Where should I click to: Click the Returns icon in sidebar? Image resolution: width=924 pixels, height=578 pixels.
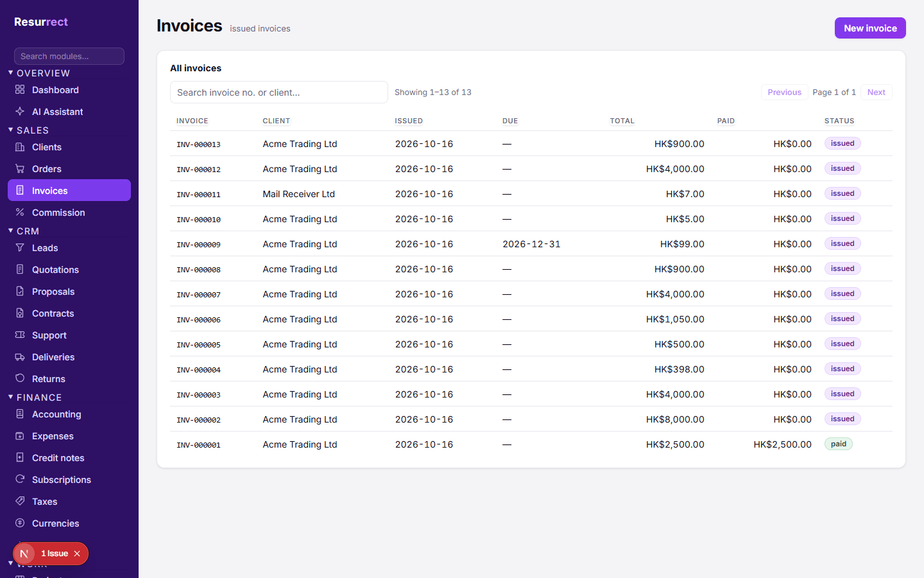(x=20, y=379)
